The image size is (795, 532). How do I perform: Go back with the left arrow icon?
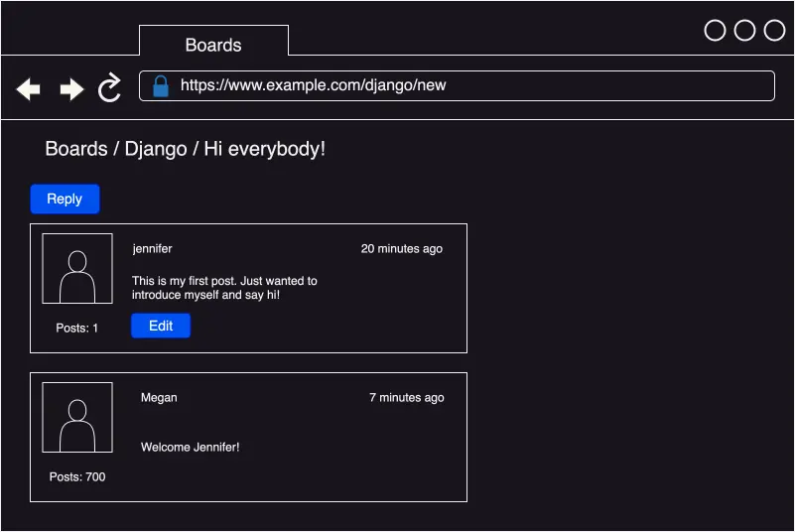tap(29, 89)
